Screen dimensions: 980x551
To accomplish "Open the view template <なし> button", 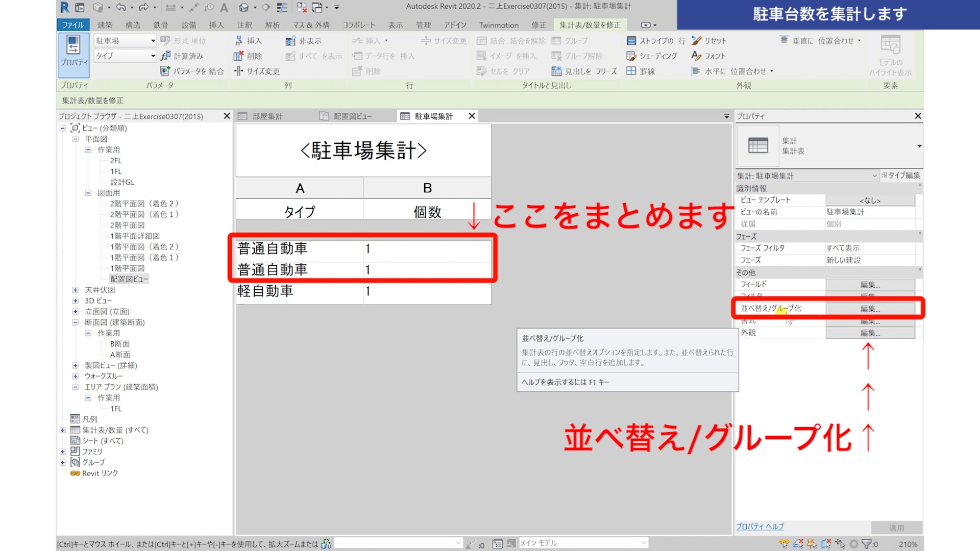I will [870, 200].
